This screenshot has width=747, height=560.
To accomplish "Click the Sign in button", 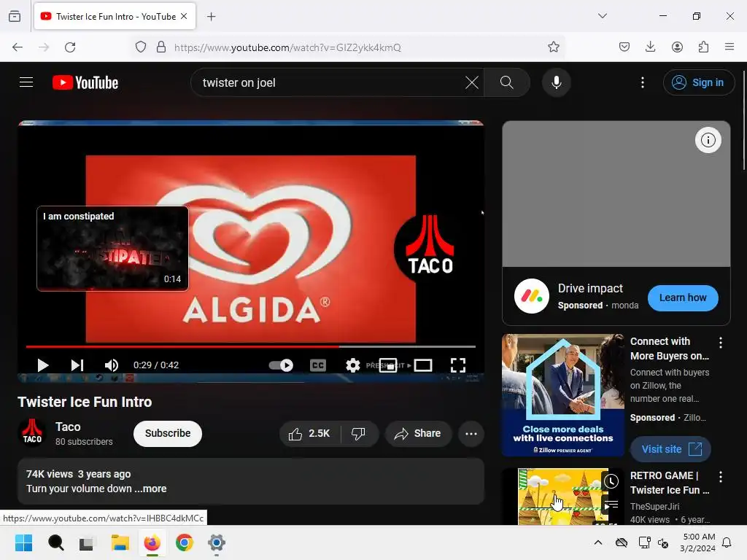I will [698, 82].
